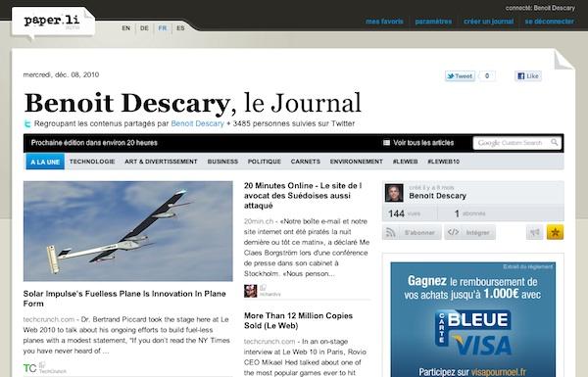Click the TechCrunch TC source icon
Image resolution: width=588 pixels, height=377 pixels.
[x=30, y=368]
